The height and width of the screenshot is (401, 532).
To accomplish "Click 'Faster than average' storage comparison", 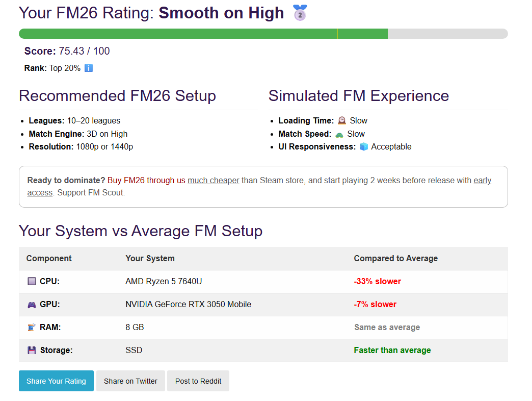I will pyautogui.click(x=392, y=350).
